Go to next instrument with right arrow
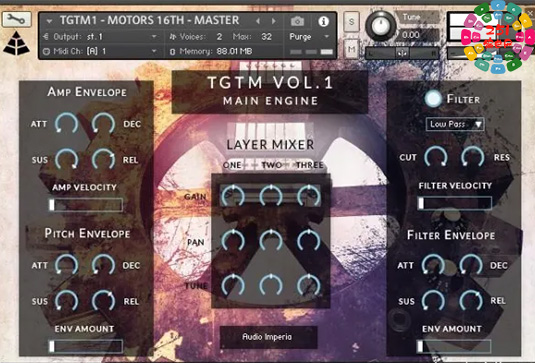Image resolution: width=535 pixels, height=363 pixels. click(274, 21)
